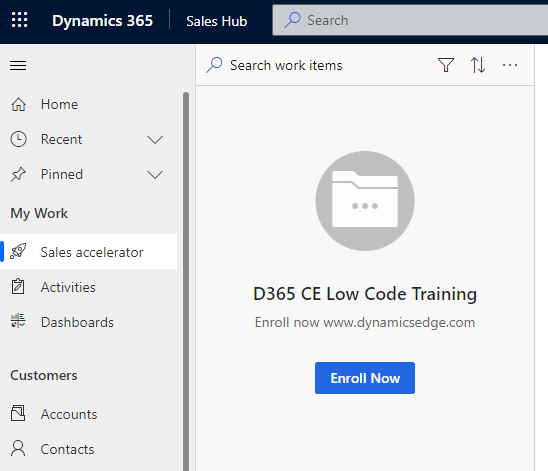Collapse the site map hamburger menu
The width and height of the screenshot is (548, 471).
pos(18,65)
